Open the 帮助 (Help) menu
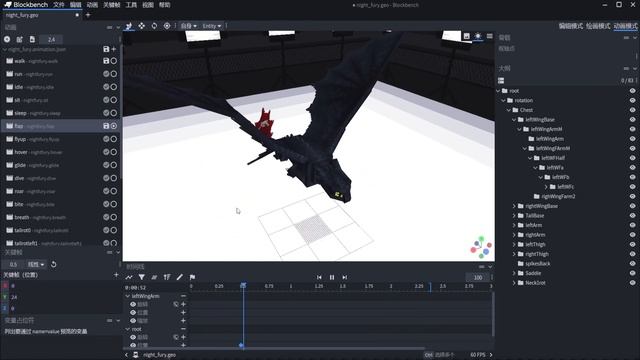 click(164, 5)
